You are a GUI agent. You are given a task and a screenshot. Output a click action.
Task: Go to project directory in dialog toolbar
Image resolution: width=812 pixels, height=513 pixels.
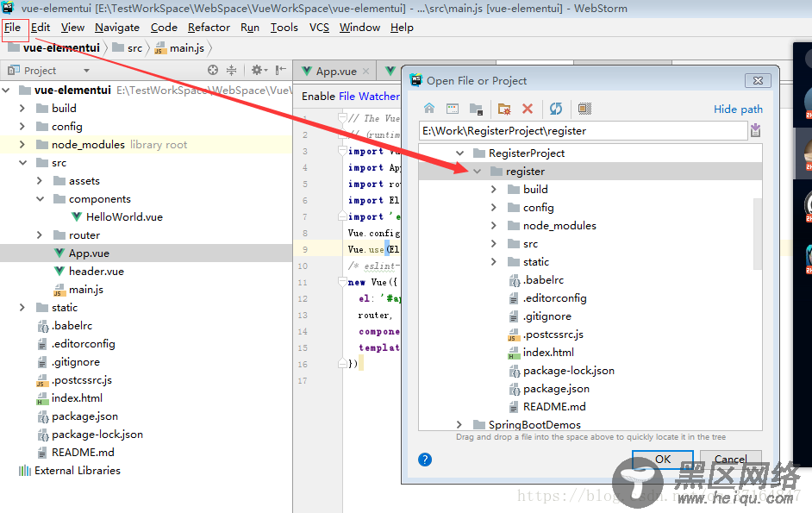pyautogui.click(x=476, y=109)
